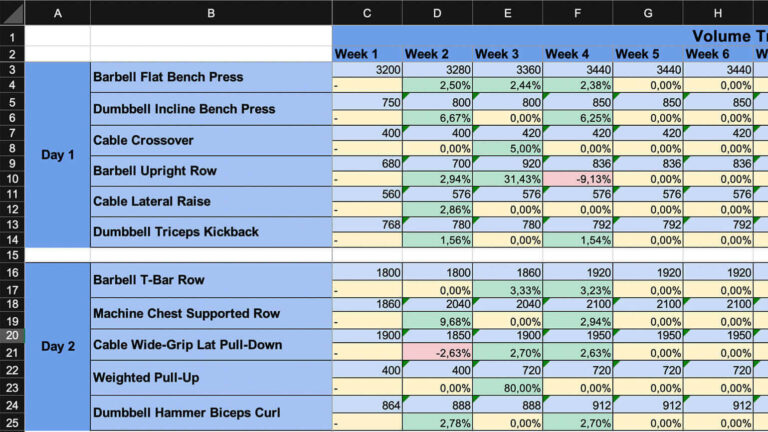Select column D header
768x432 pixels.
(437, 12)
